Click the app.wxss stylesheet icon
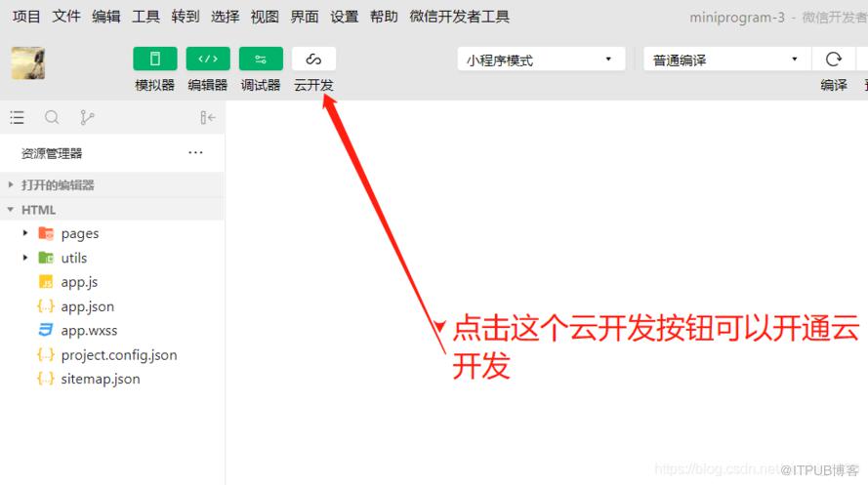This screenshot has height=485, width=868. click(46, 330)
